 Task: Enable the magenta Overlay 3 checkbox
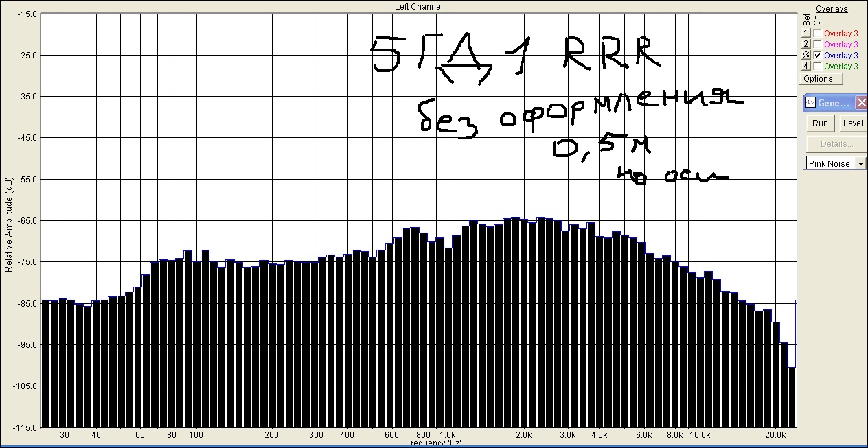point(818,45)
